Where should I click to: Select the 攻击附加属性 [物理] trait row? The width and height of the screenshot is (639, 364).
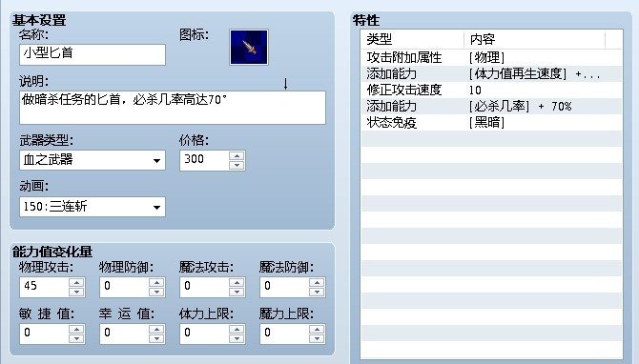coord(491,57)
